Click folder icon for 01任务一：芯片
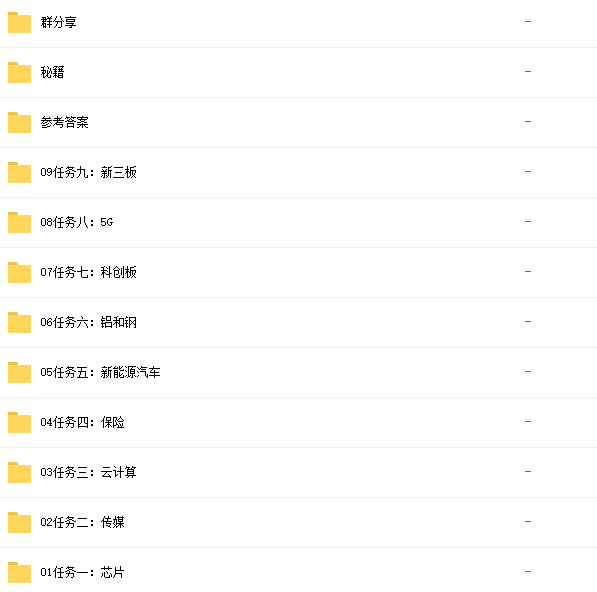 coord(19,573)
